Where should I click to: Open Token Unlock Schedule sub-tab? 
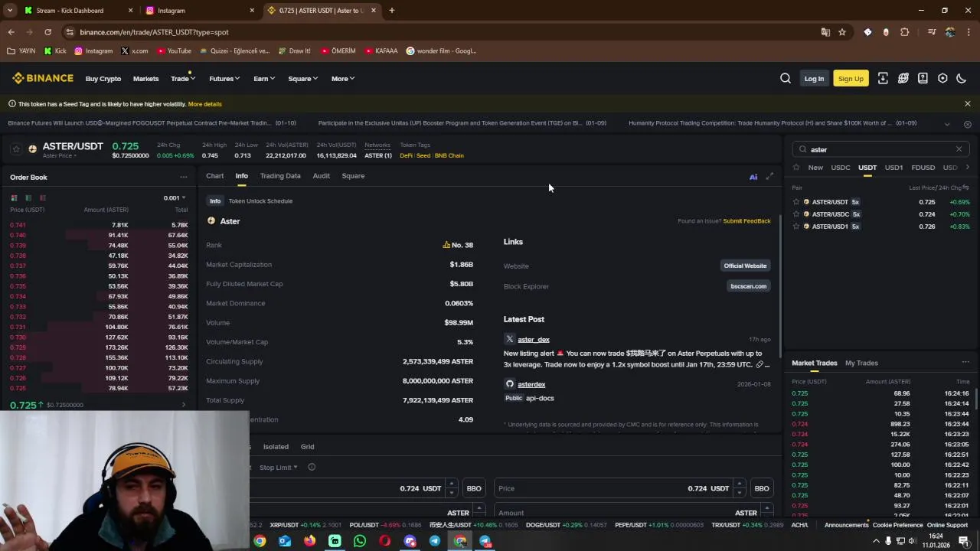(x=260, y=201)
